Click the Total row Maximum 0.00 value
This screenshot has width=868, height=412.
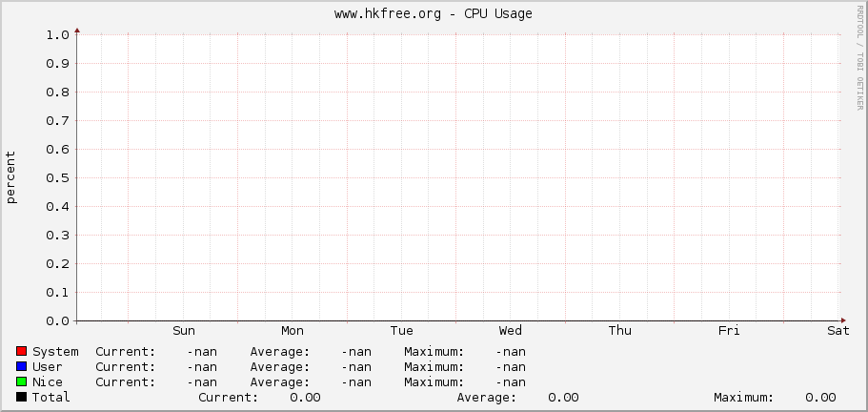coord(821,397)
